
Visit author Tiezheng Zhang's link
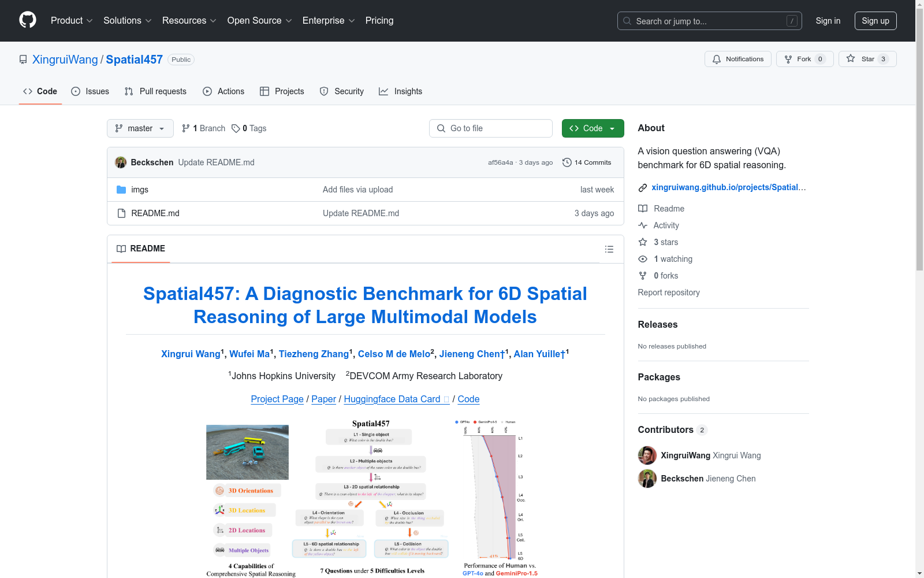pyautogui.click(x=314, y=354)
